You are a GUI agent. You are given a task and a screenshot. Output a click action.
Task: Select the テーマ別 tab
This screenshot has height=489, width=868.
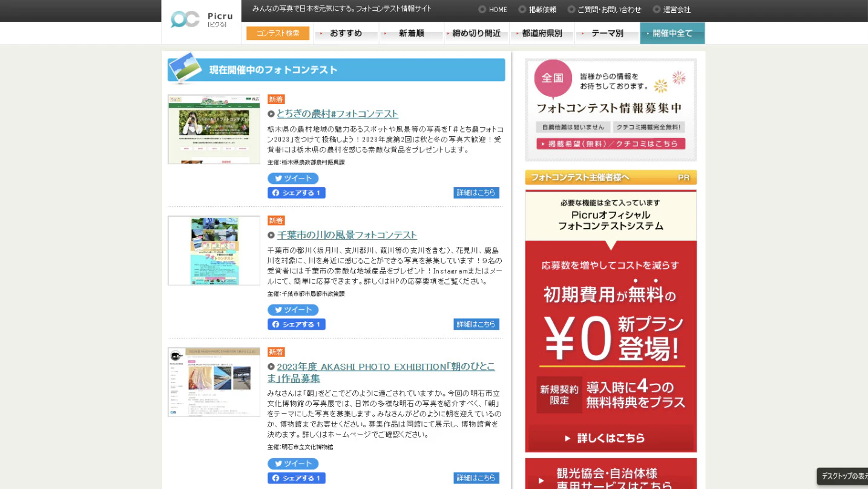pyautogui.click(x=608, y=33)
